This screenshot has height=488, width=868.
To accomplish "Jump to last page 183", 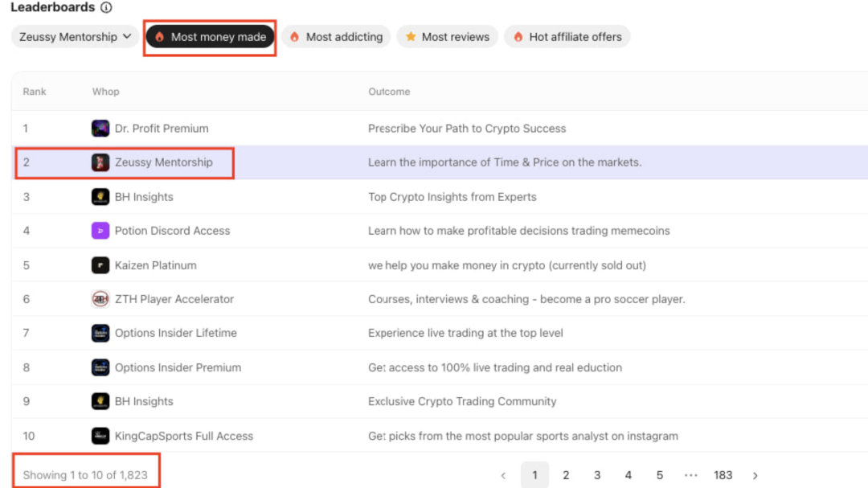I will 723,475.
